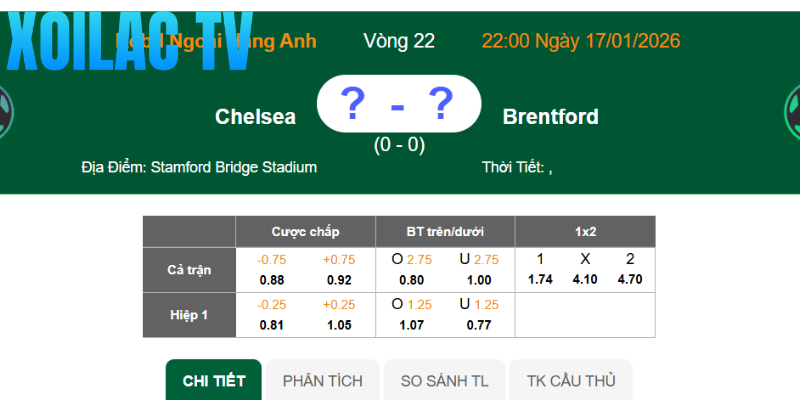Pick away win odds 4.70
800x400 pixels.
(630, 280)
